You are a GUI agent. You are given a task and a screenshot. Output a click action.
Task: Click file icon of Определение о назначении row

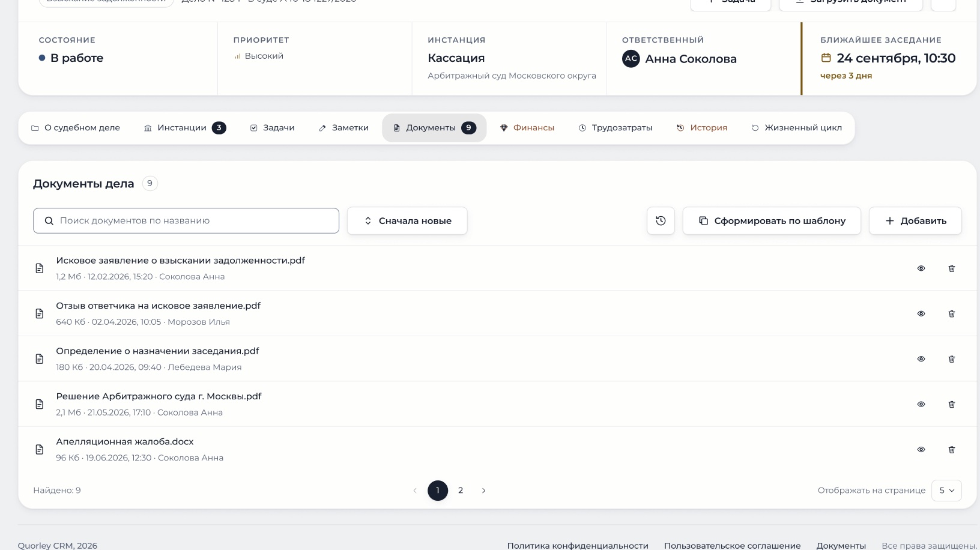coord(40,359)
